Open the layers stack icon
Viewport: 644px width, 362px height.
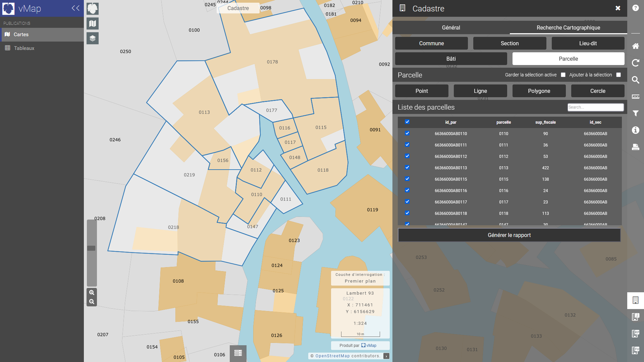(93, 38)
